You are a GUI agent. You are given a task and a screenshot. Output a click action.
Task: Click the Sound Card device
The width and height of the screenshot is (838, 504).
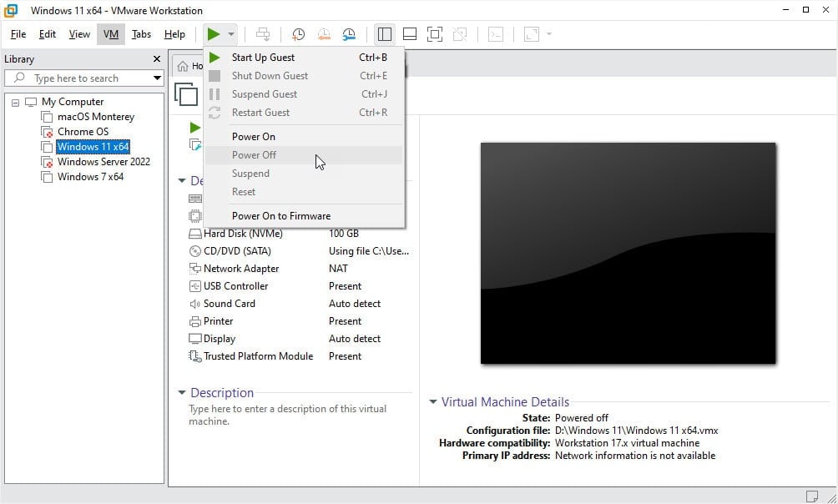pyautogui.click(x=230, y=304)
